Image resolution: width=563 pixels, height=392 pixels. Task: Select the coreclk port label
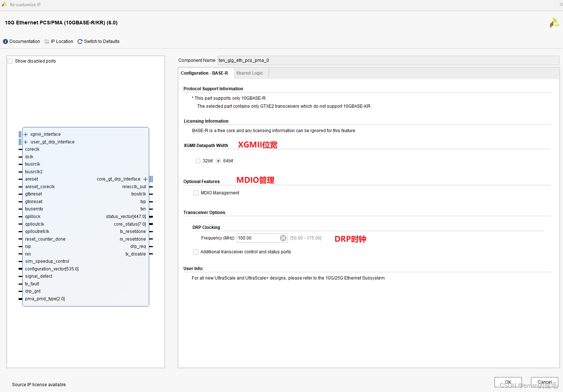click(x=32, y=149)
